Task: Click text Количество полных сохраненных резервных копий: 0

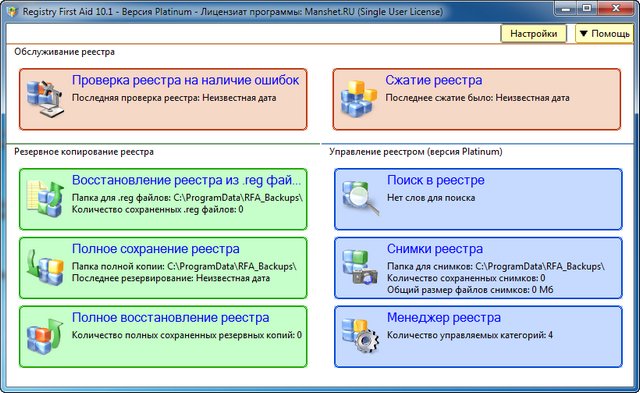Action: tap(187, 335)
